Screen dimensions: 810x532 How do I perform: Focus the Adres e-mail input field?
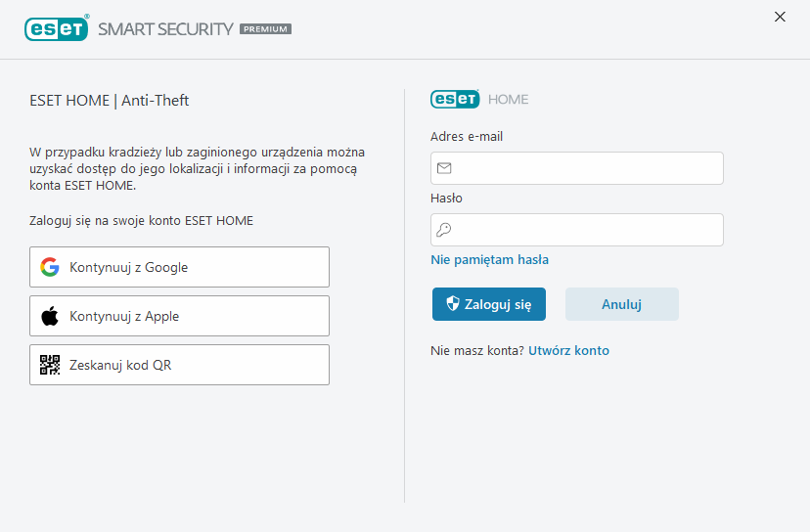(587, 168)
